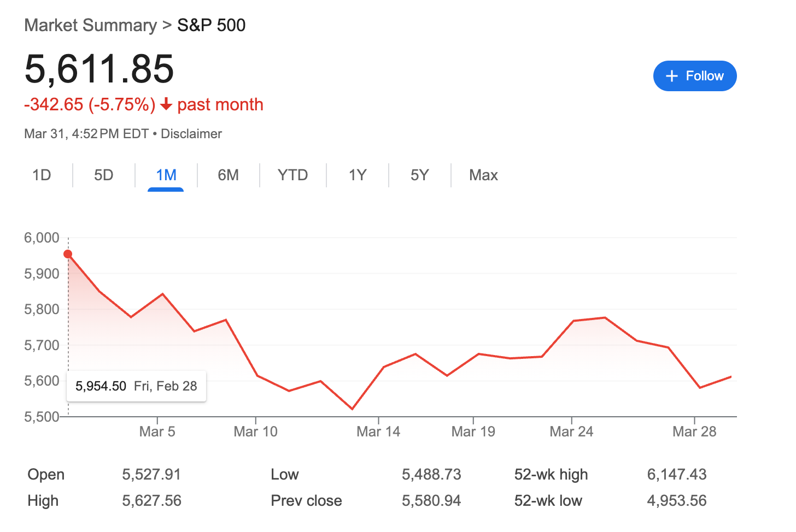Select the 6M time range tab
The height and width of the screenshot is (532, 796).
pyautogui.click(x=229, y=175)
